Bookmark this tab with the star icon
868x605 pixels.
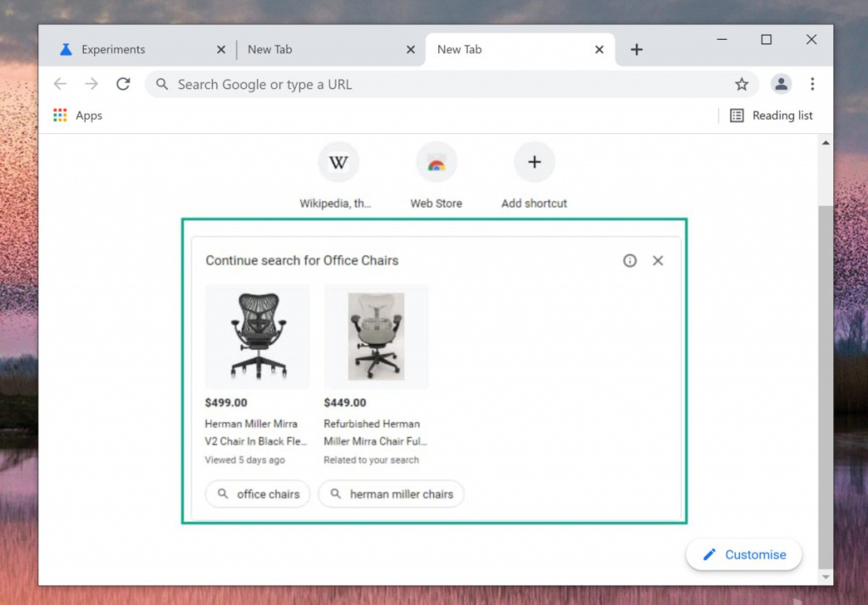point(741,84)
